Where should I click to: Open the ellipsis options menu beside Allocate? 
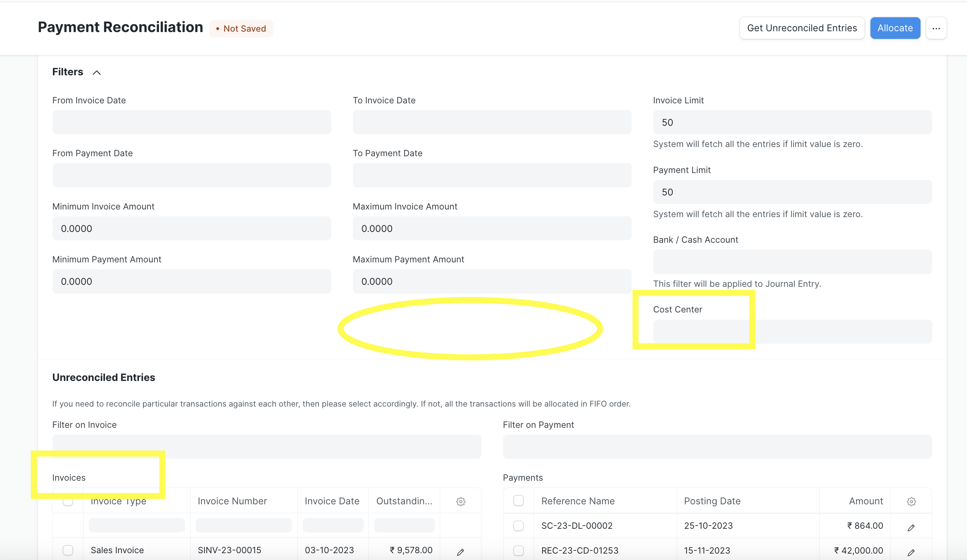pos(937,28)
